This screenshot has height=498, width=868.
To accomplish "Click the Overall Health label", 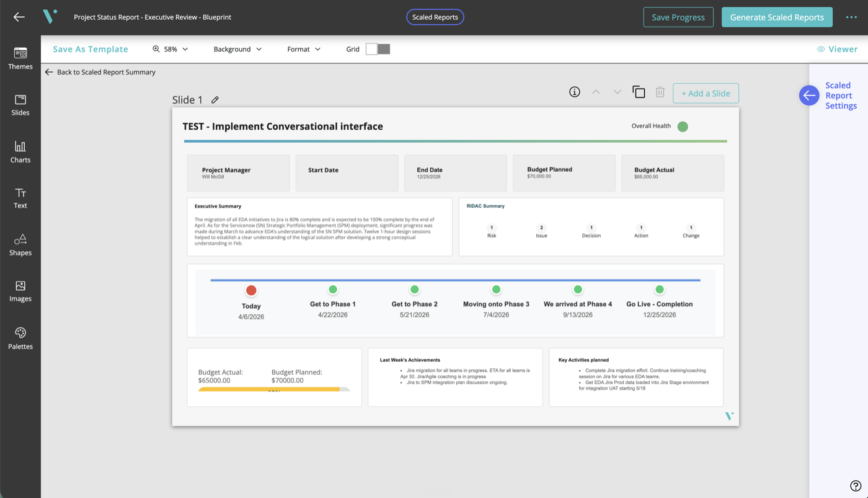I will point(651,126).
